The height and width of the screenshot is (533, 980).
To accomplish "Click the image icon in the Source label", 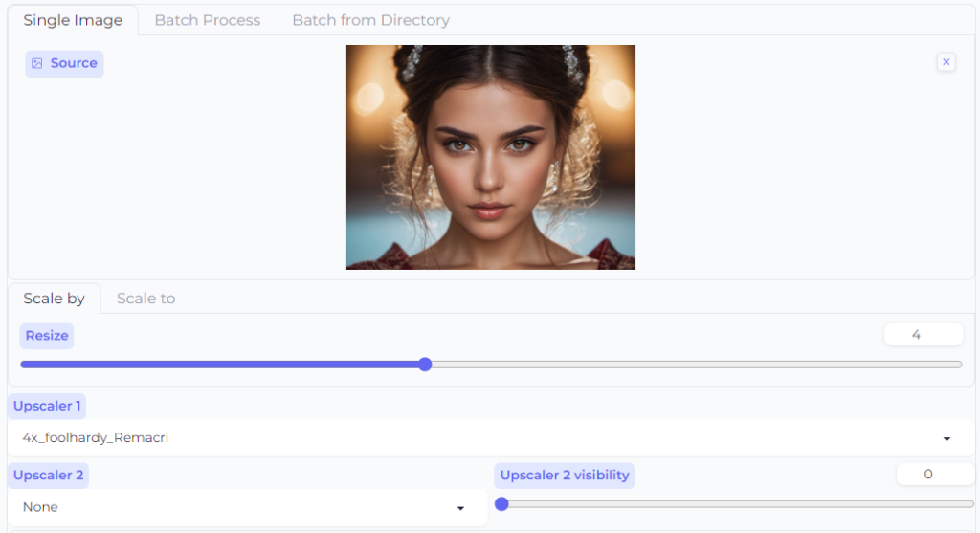I will (x=37, y=63).
